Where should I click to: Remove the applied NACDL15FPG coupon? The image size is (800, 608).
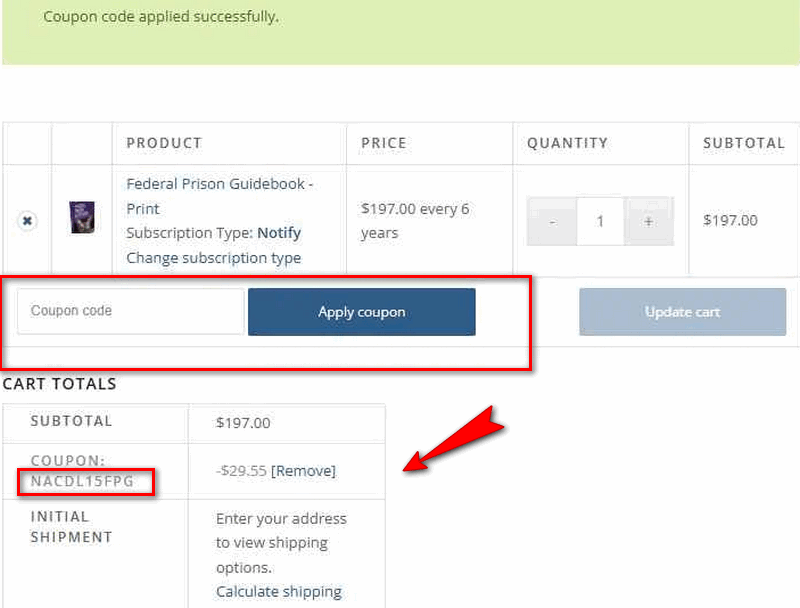click(303, 471)
